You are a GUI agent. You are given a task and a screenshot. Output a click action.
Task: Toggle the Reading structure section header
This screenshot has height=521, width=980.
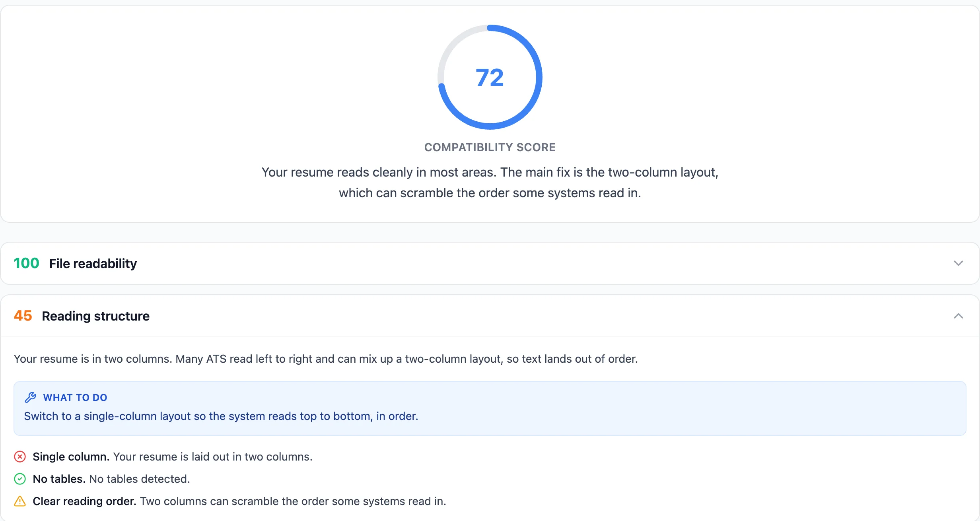(x=490, y=316)
